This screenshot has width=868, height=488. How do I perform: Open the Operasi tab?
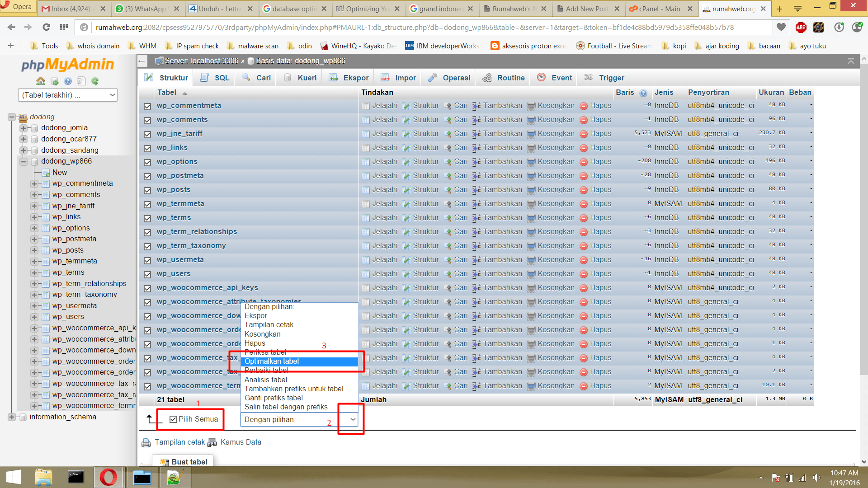click(449, 78)
